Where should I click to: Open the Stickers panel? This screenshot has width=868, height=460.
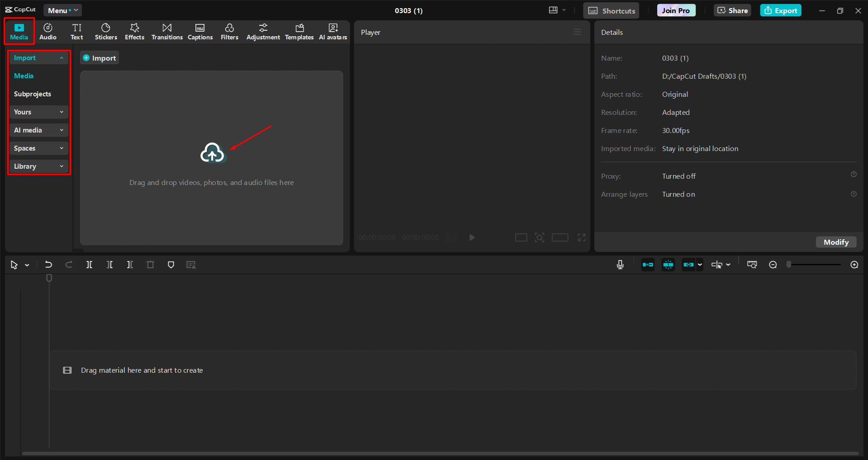coord(105,31)
